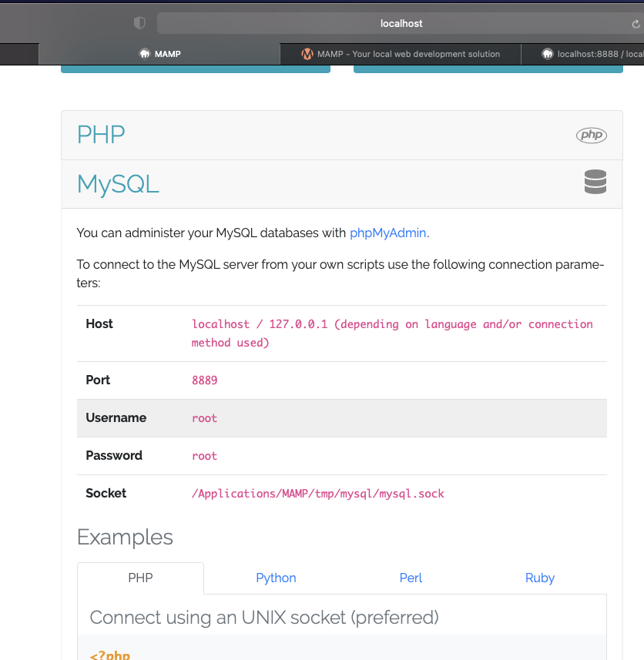Expand the PHP section header
Viewport: 644px width, 660px height.
(342, 135)
